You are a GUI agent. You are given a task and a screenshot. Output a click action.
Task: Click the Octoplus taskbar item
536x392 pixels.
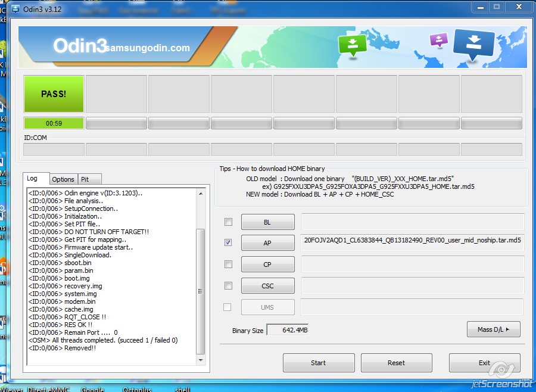(x=137, y=389)
